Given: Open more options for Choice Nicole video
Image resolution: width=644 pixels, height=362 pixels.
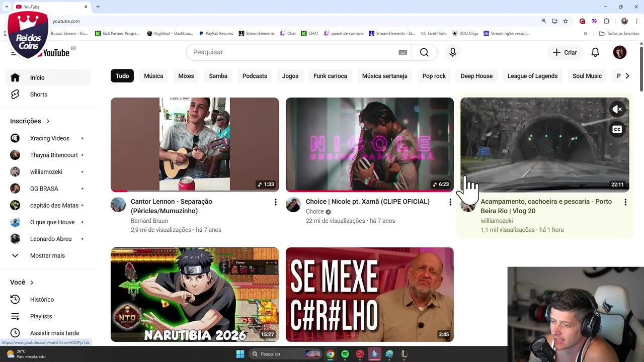Looking at the screenshot, I should pyautogui.click(x=450, y=202).
